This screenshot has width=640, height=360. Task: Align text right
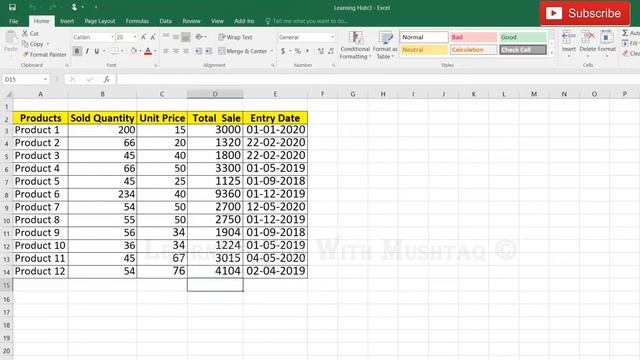186,51
